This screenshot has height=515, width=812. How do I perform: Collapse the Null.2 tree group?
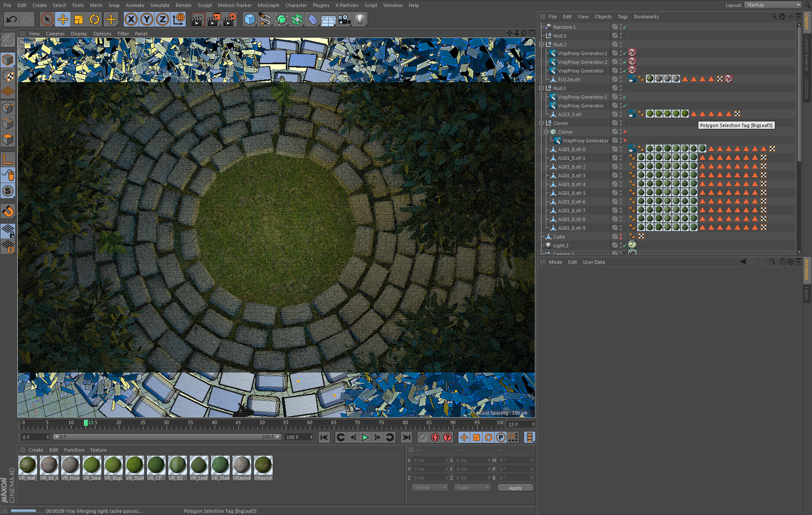tap(541, 45)
